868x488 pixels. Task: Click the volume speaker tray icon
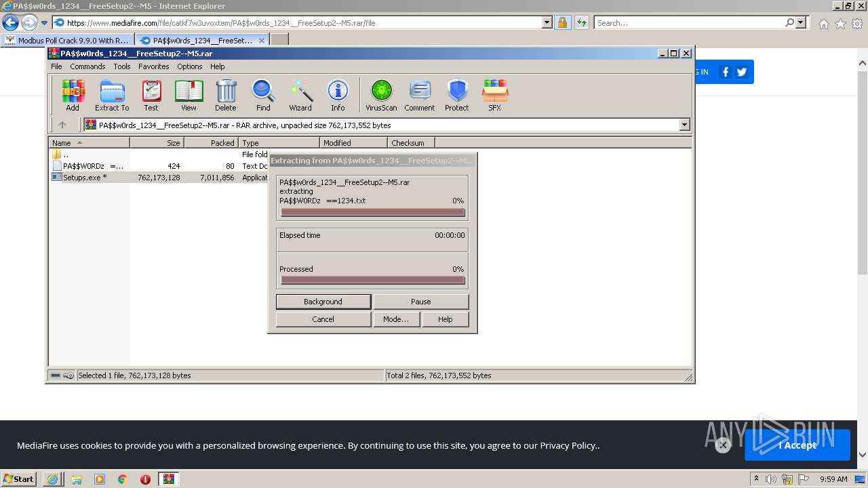(x=771, y=479)
